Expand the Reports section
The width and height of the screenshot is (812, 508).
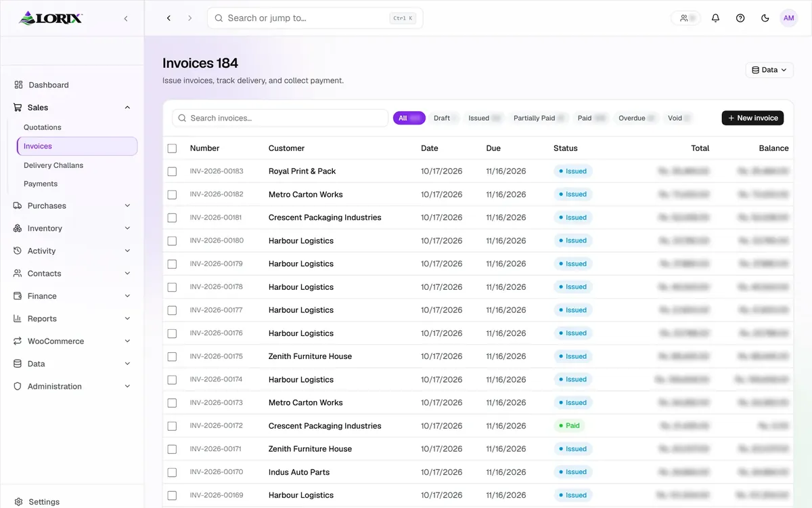pyautogui.click(x=127, y=318)
